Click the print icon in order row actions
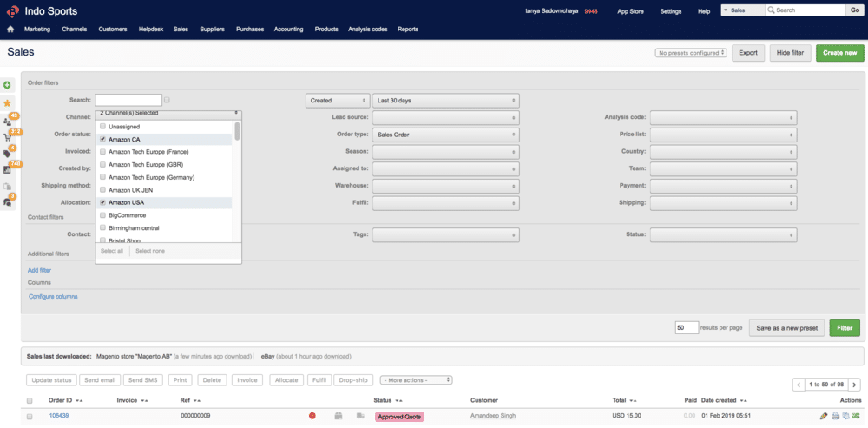 pos(835,416)
